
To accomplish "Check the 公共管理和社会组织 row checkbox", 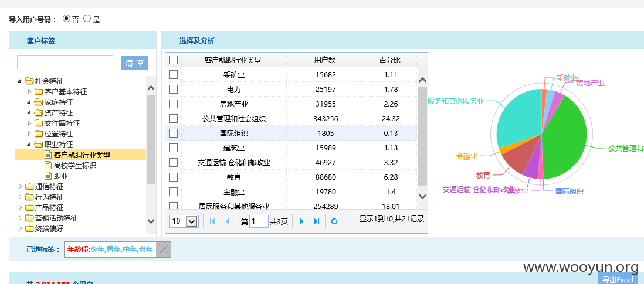I will pos(174,118).
